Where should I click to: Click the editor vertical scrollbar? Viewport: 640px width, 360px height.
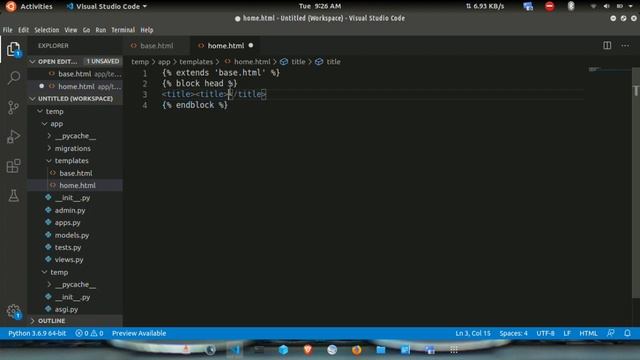pyautogui.click(x=636, y=184)
